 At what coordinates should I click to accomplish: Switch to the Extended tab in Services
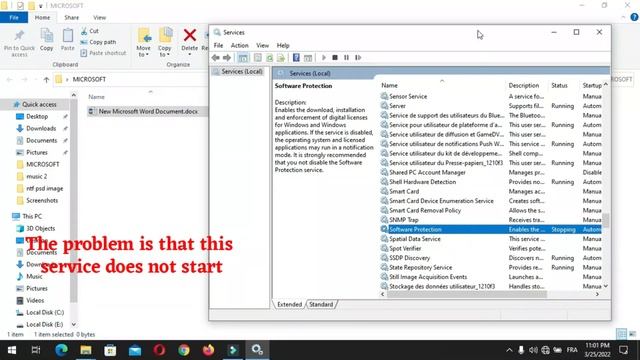[x=289, y=304]
